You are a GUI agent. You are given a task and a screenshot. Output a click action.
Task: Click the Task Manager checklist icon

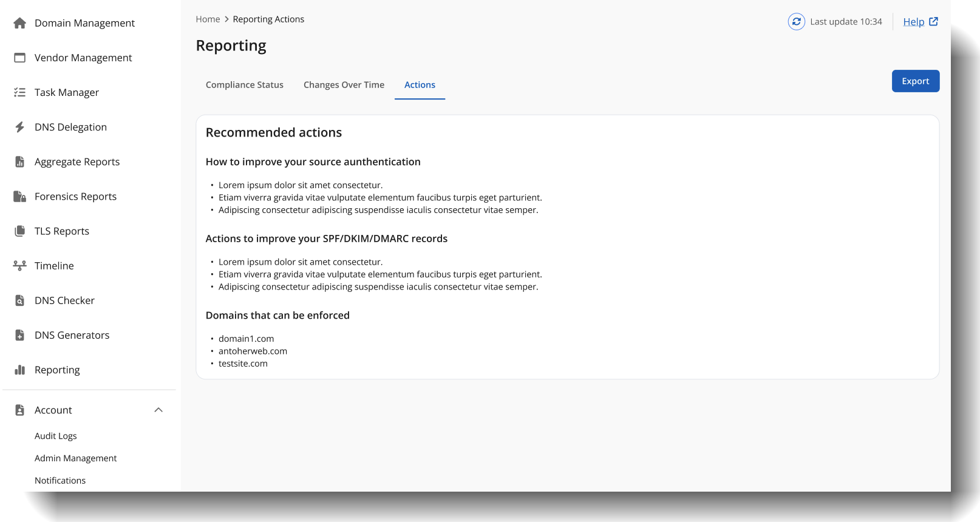pyautogui.click(x=20, y=92)
